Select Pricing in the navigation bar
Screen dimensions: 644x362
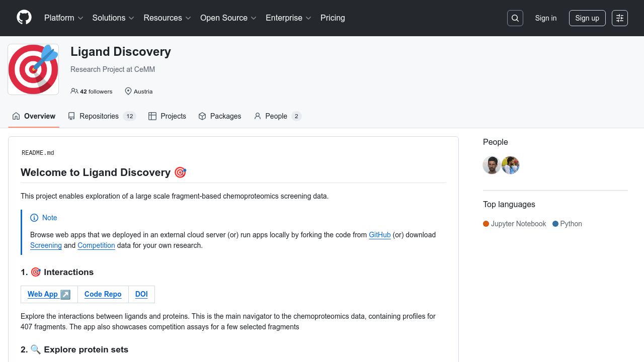tap(333, 18)
